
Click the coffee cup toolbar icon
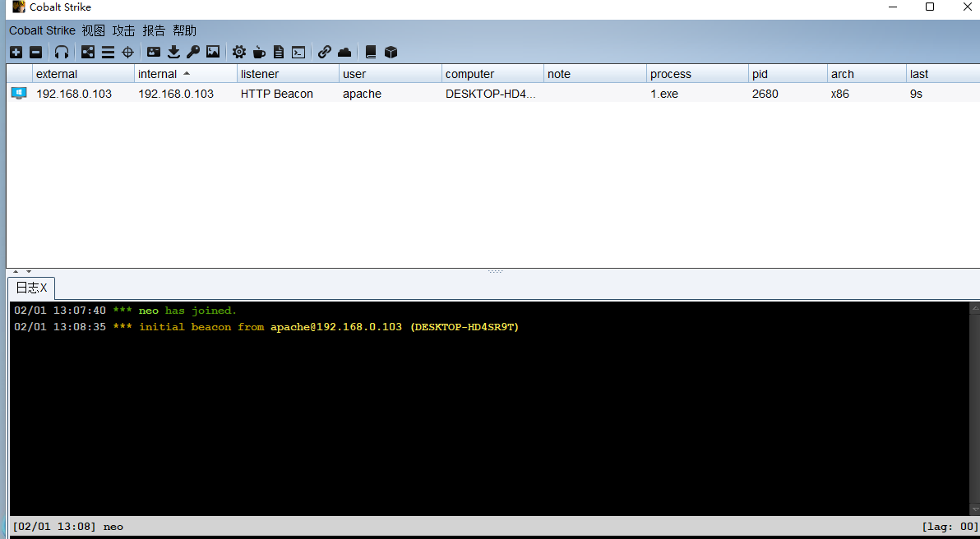(259, 53)
